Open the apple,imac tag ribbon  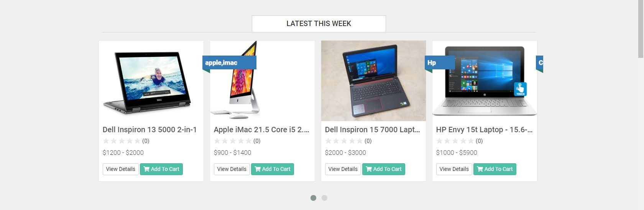pyautogui.click(x=229, y=62)
